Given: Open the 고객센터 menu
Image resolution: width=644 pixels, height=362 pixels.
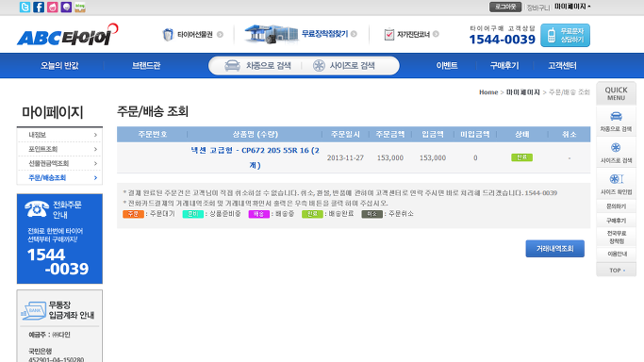Looking at the screenshot, I should tap(562, 66).
